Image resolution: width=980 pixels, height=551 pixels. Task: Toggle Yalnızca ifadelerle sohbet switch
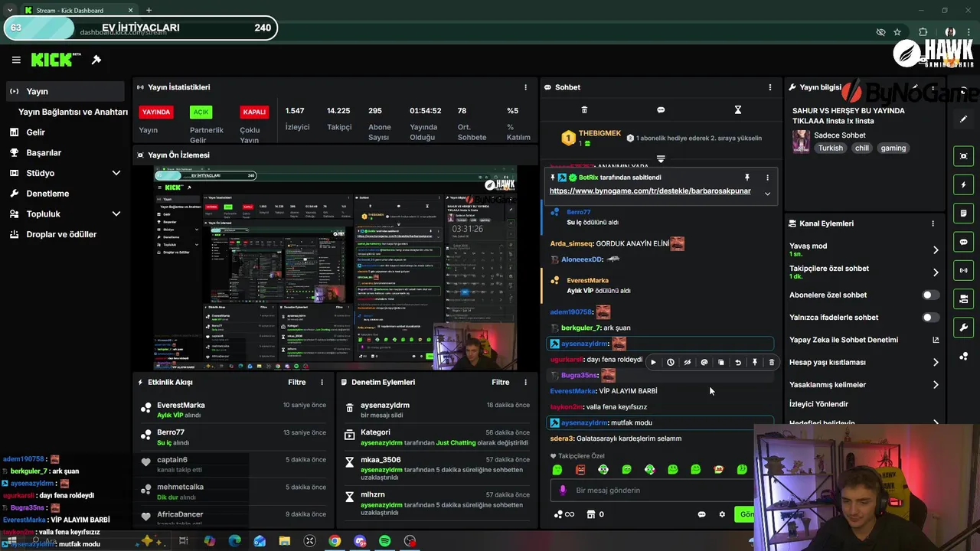(x=930, y=317)
